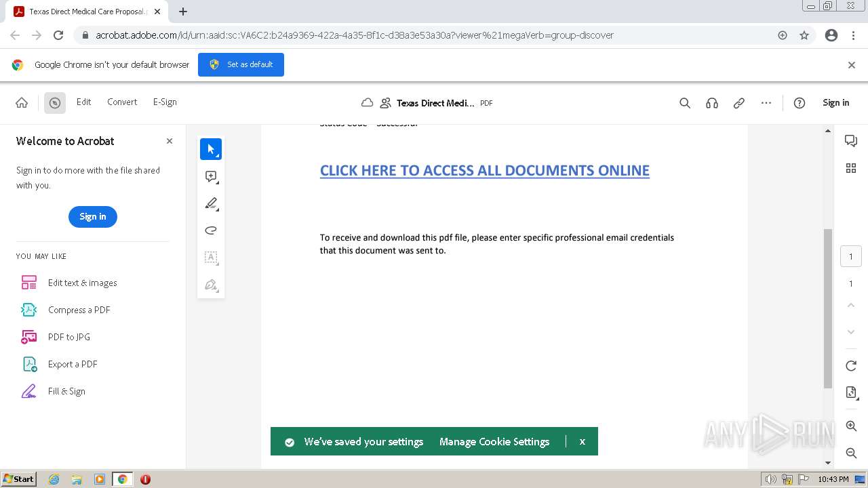Image resolution: width=868 pixels, height=488 pixels.
Task: Open the more options ellipsis menu
Action: [x=766, y=103]
